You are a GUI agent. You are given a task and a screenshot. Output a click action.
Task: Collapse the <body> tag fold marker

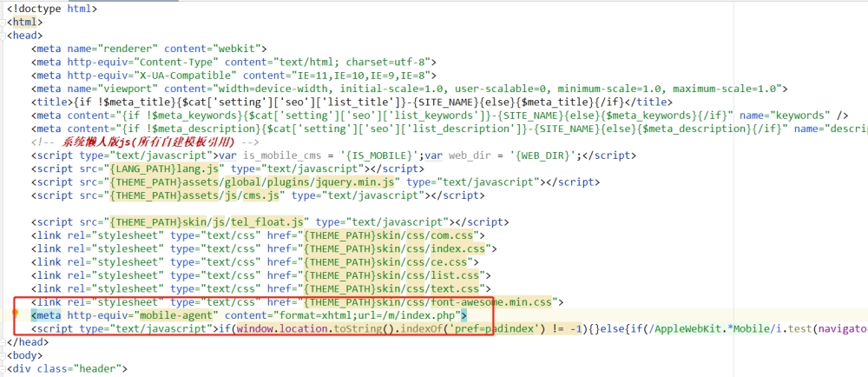(x=3, y=356)
